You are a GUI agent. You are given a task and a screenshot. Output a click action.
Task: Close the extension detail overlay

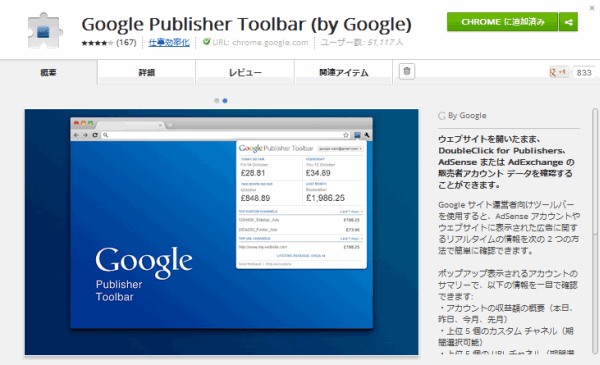[x=592, y=8]
